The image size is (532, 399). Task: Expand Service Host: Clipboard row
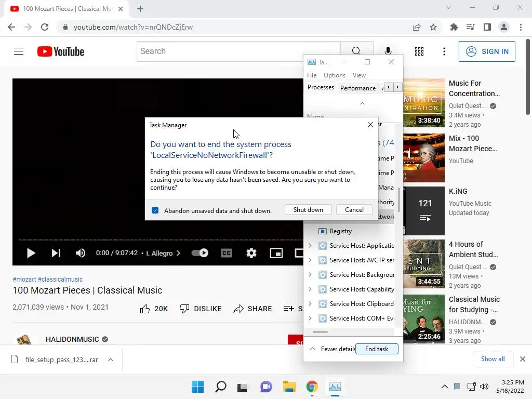[x=310, y=304]
